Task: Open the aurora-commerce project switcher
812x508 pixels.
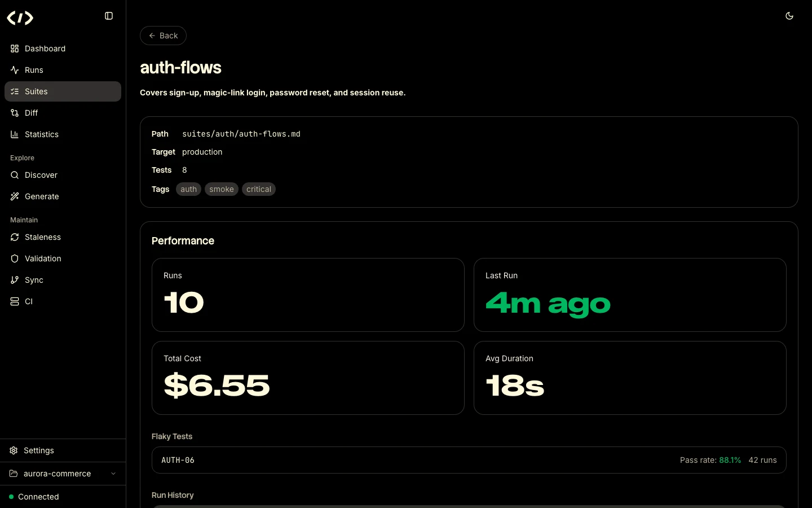Action: coord(62,474)
